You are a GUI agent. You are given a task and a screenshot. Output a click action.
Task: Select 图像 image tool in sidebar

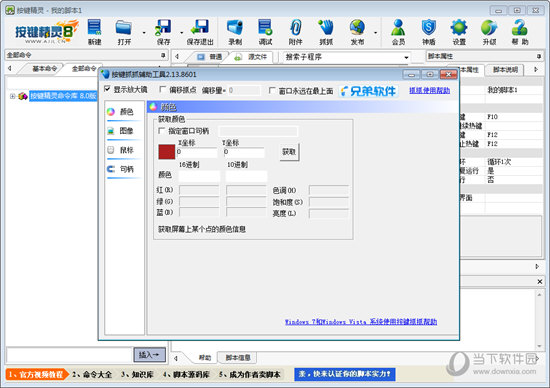click(121, 131)
